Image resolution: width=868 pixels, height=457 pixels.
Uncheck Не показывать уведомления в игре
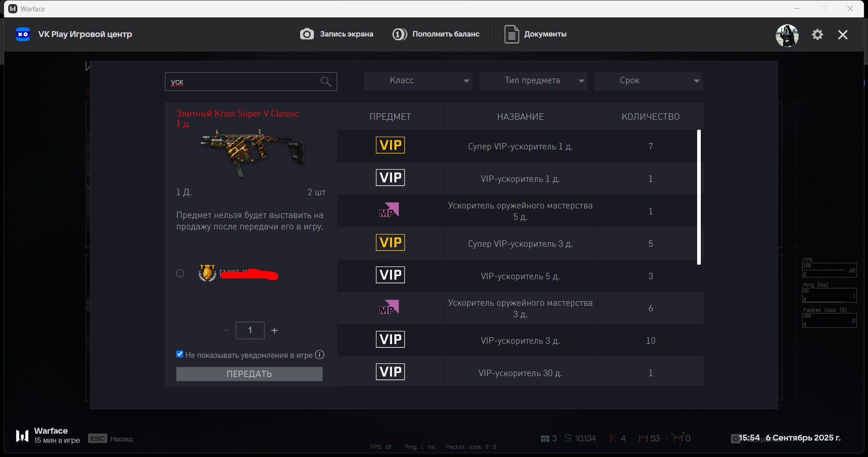pos(180,354)
